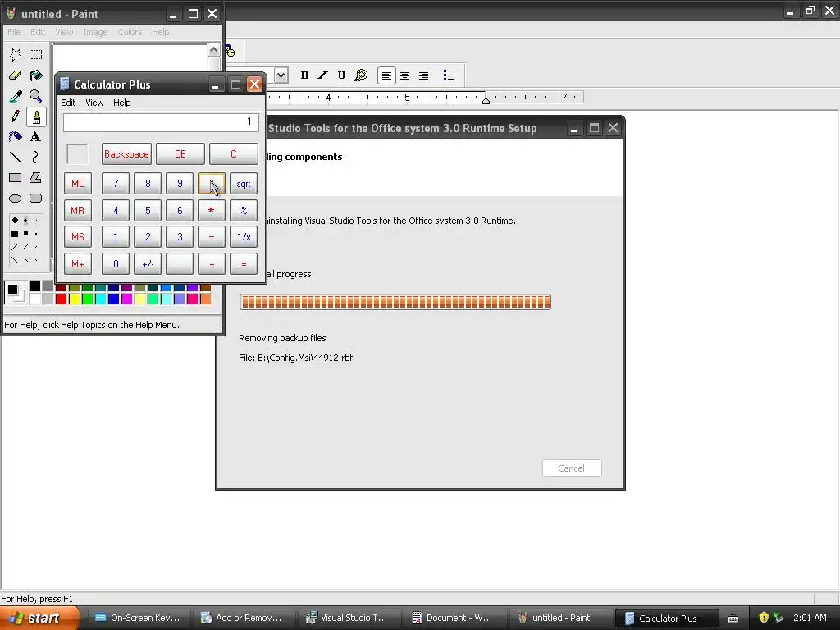
Task: Open the Windows Start menu
Action: 39,619
